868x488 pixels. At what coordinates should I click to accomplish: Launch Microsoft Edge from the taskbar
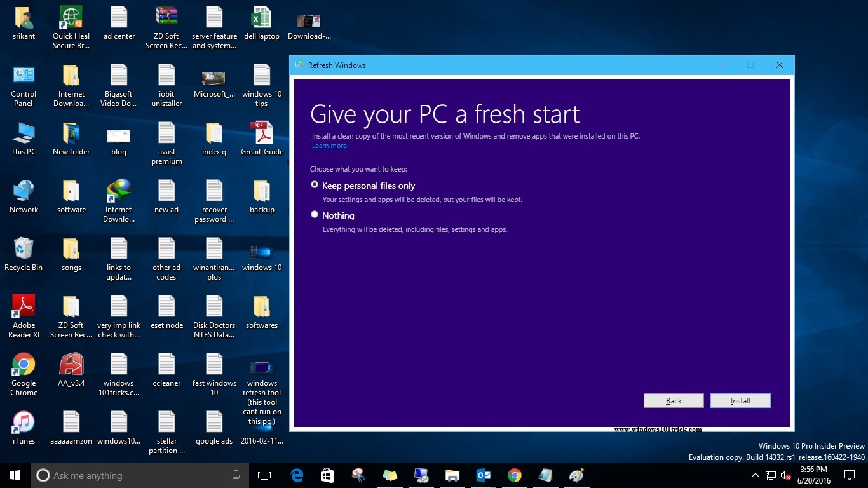click(297, 475)
